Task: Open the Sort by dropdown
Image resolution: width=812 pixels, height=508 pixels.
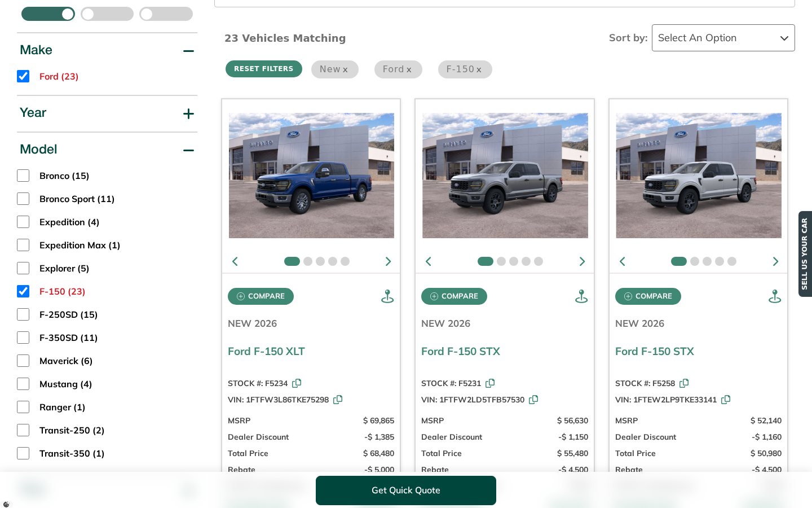Action: 723,38
